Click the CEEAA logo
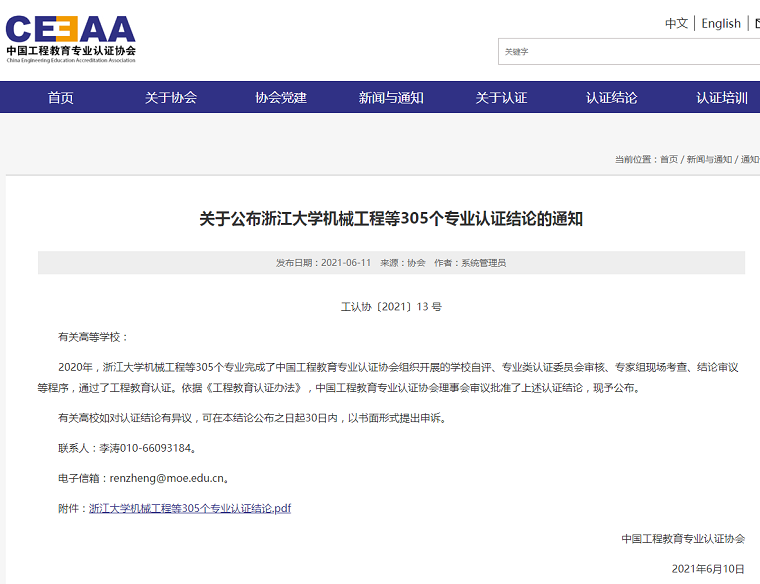Image resolution: width=760 pixels, height=584 pixels. coord(71,39)
